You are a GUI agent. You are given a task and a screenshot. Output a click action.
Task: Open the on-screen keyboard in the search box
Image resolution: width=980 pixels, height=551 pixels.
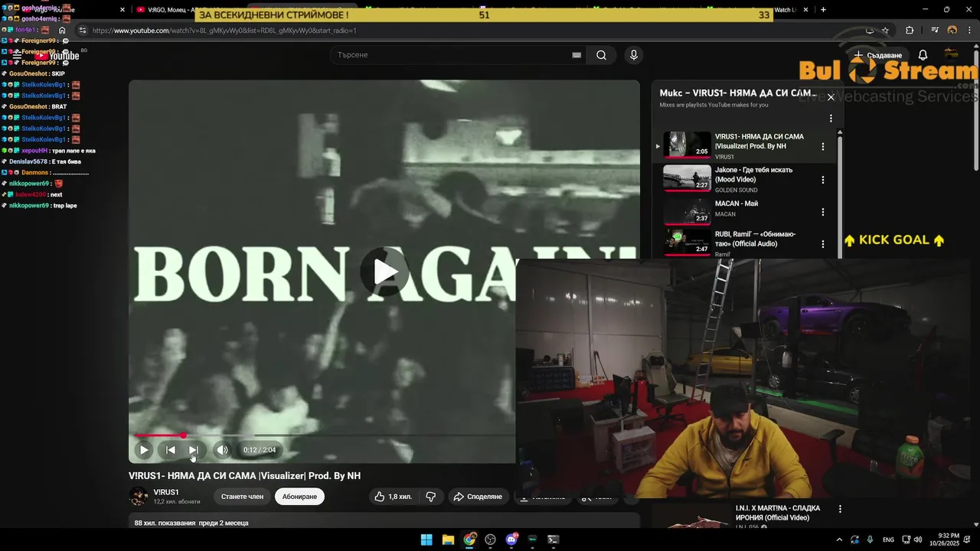coord(577,55)
